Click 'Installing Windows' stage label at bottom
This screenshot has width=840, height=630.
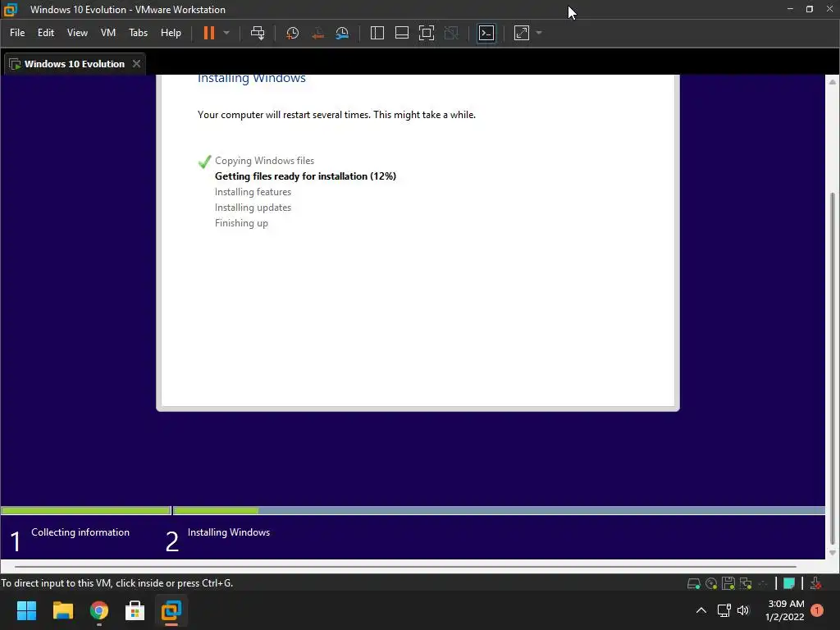229,532
